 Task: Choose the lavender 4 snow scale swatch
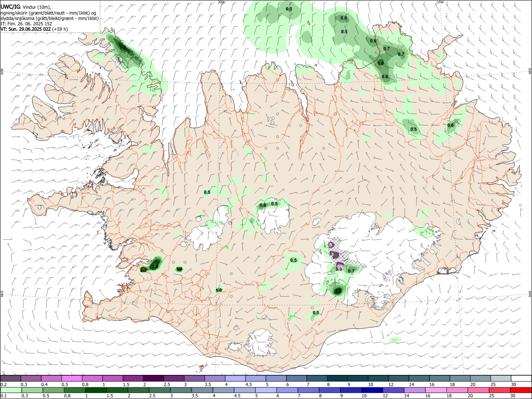click(x=235, y=379)
